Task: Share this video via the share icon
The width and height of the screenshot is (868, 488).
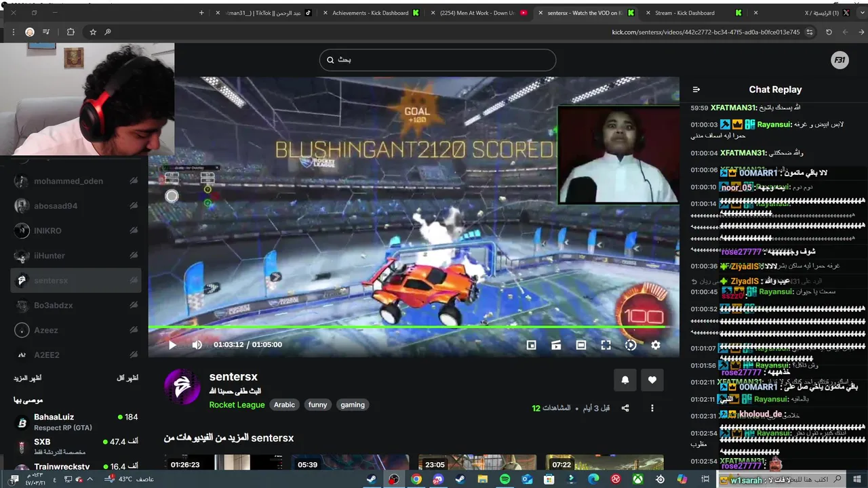Action: pyautogui.click(x=625, y=408)
